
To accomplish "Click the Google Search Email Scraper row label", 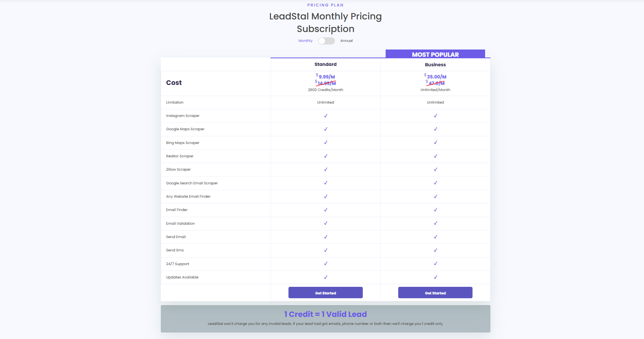I will pos(192,183).
